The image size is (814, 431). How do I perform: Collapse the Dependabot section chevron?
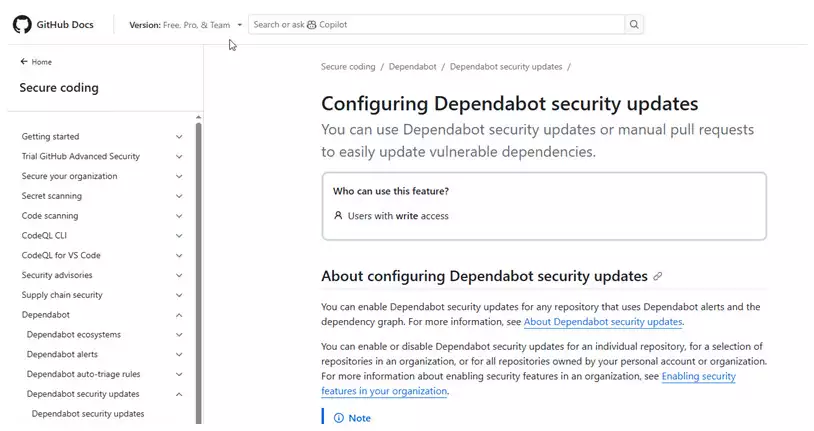pyautogui.click(x=179, y=315)
